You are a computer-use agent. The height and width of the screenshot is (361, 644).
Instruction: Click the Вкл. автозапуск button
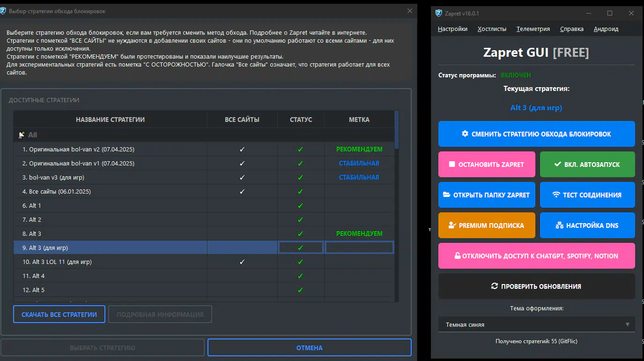pos(587,164)
